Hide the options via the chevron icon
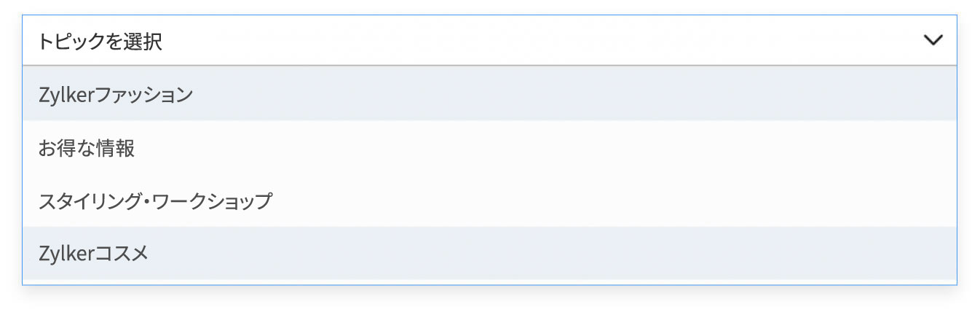Screen dimensions: 980x315 (x=933, y=41)
